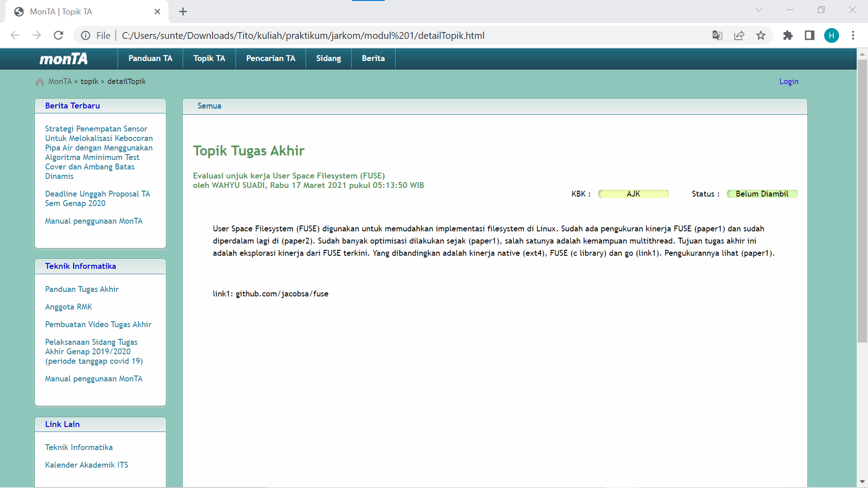Open a new browser tab
The height and width of the screenshot is (488, 868).
183,12
